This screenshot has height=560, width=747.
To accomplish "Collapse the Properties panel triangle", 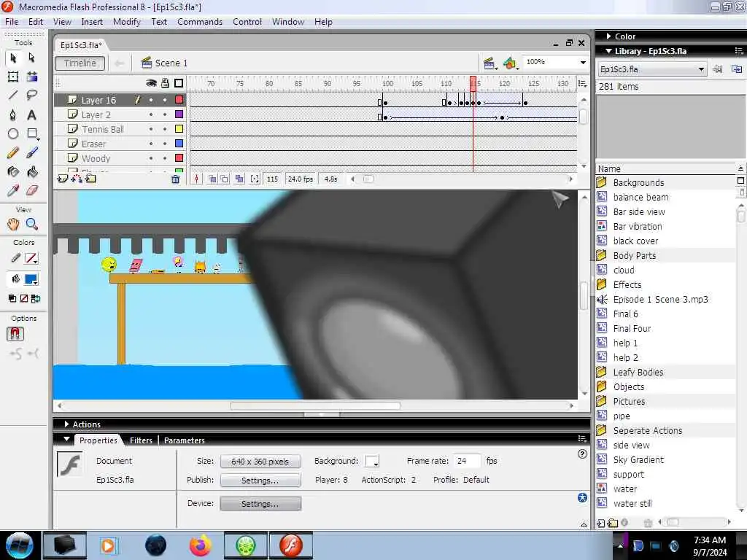I will coord(66,440).
